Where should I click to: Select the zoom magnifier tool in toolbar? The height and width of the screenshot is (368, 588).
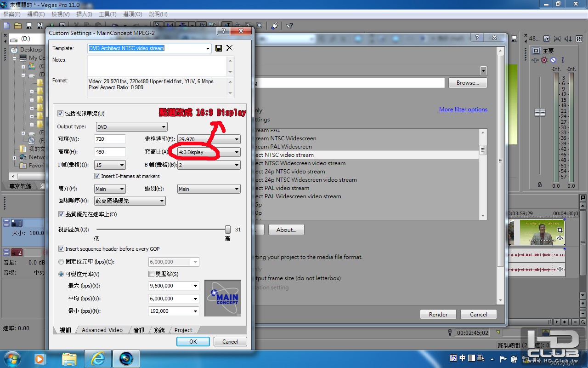click(x=260, y=26)
